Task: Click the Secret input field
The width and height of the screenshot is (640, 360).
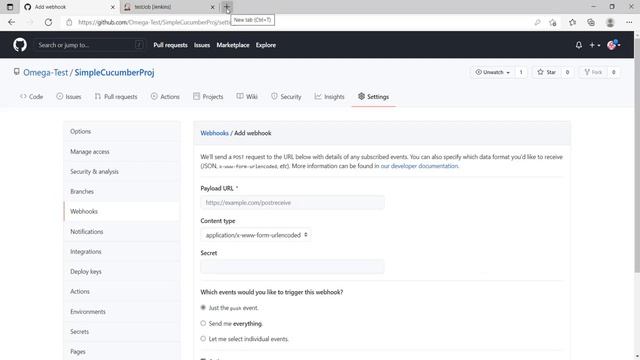Action: (292, 267)
